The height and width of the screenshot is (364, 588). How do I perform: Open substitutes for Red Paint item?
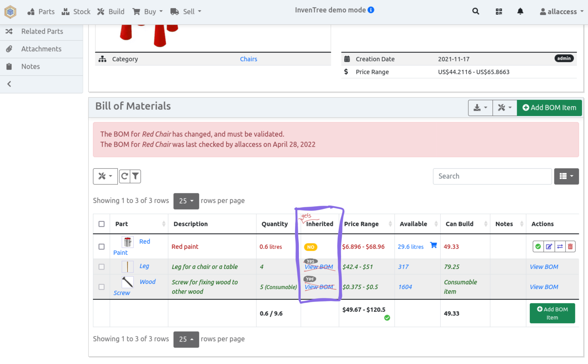pyautogui.click(x=560, y=247)
